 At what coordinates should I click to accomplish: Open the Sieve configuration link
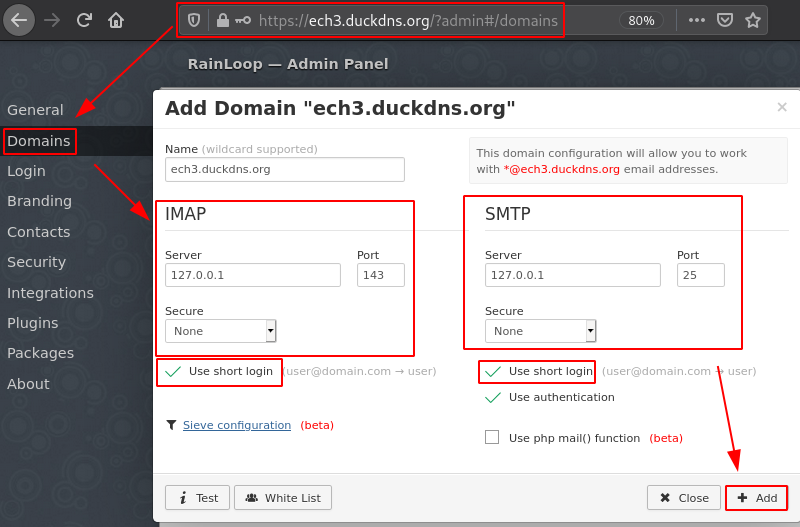237,425
